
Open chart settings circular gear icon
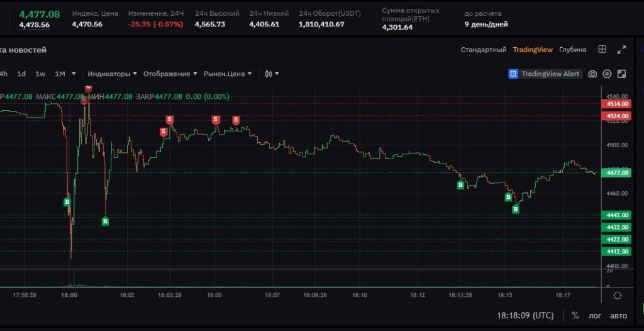coord(607,74)
